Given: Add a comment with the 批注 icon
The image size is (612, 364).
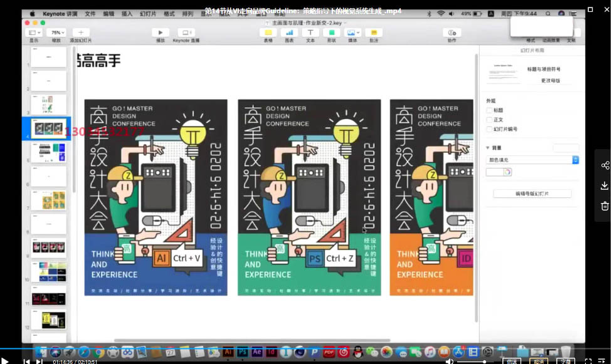Looking at the screenshot, I should (374, 33).
